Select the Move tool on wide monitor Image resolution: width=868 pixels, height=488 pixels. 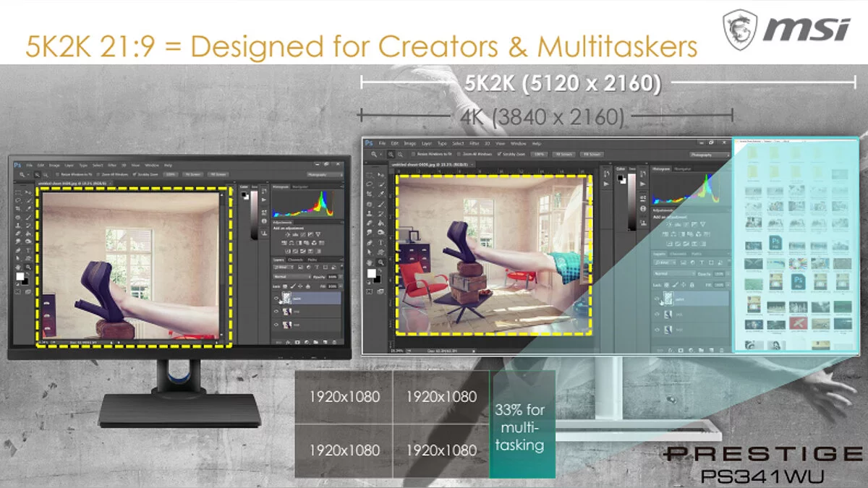pos(381,175)
